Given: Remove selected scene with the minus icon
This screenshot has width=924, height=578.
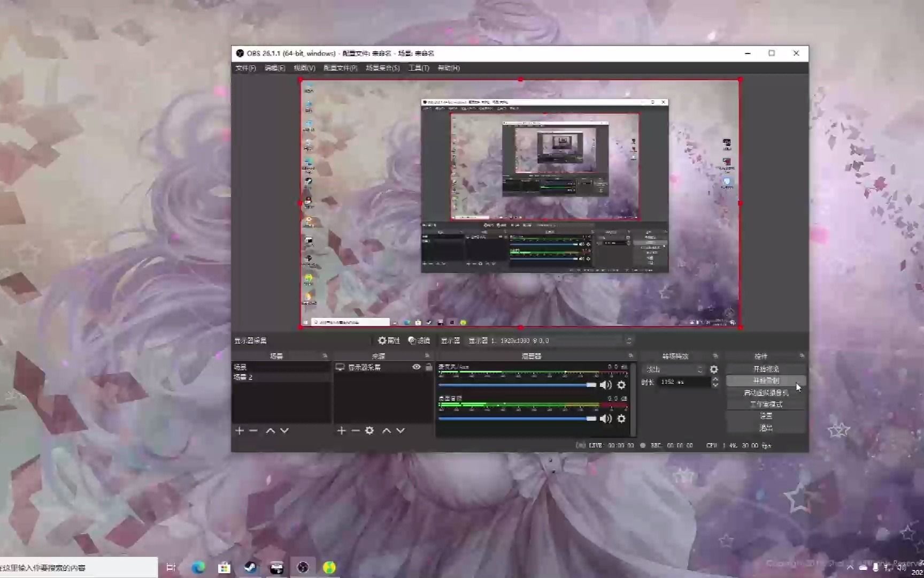Looking at the screenshot, I should coord(253,431).
